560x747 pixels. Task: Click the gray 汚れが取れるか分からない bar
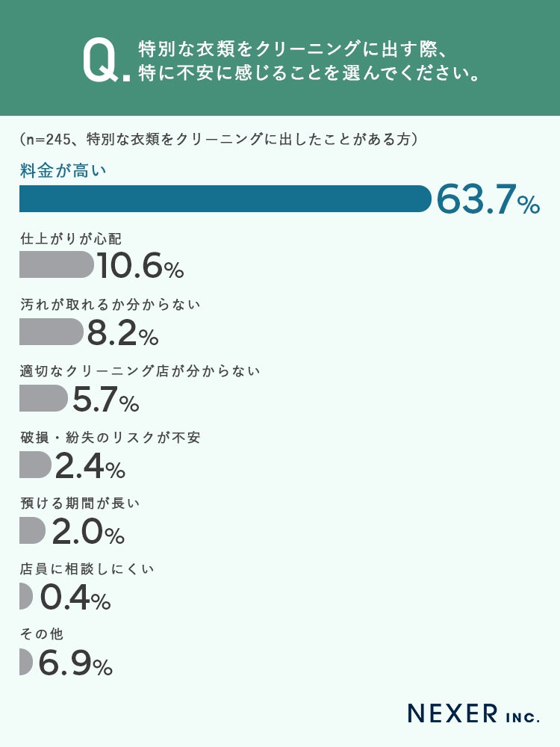click(50, 332)
